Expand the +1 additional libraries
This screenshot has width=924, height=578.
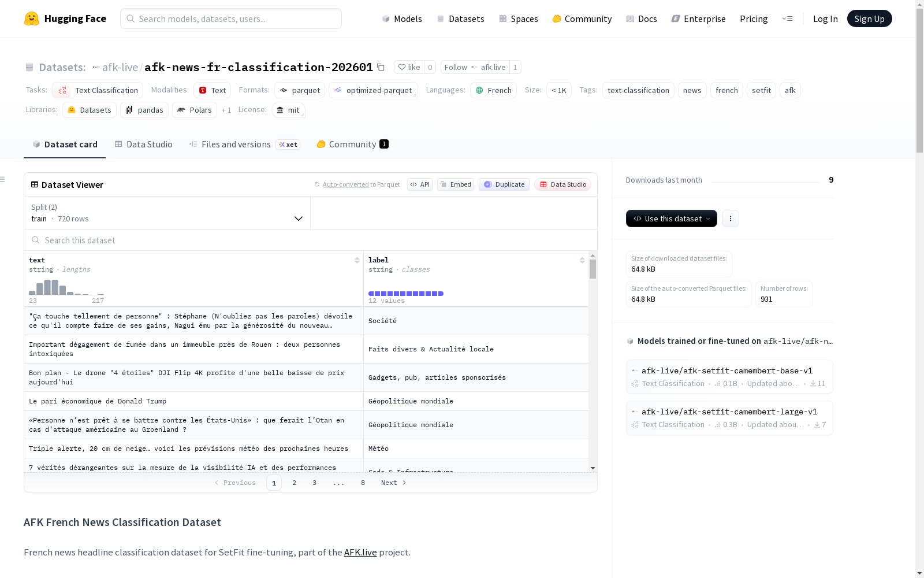(x=226, y=110)
